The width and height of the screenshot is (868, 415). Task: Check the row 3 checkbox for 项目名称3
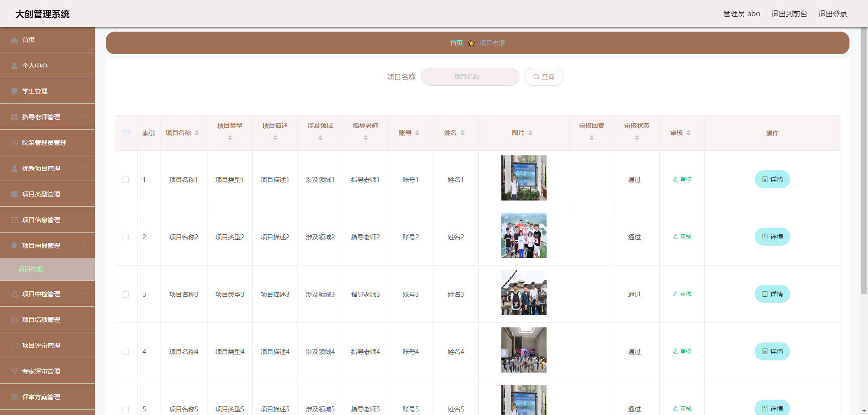coord(126,295)
